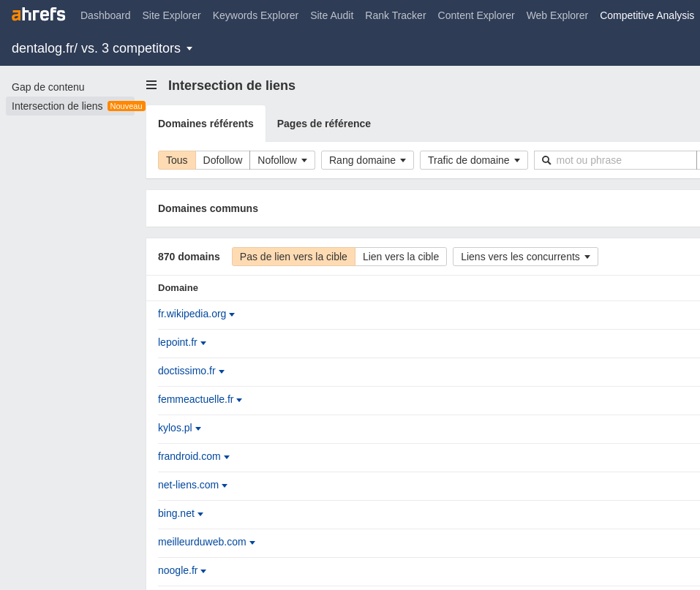700x590 pixels.
Task: Click the search magnifier icon
Action: (546, 160)
